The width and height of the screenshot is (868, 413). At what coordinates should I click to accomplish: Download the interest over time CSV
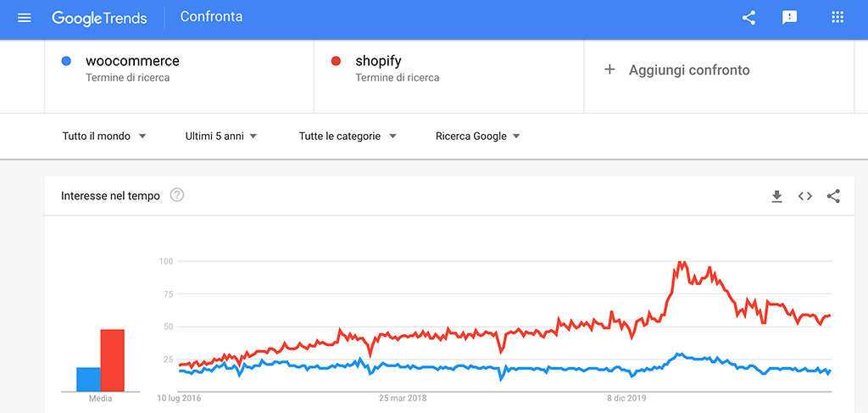coord(776,196)
